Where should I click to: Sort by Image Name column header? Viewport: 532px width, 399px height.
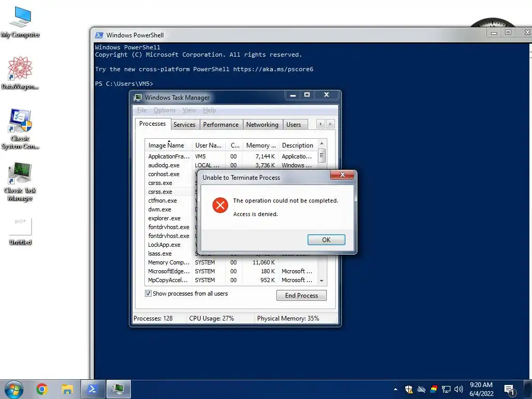pos(168,145)
